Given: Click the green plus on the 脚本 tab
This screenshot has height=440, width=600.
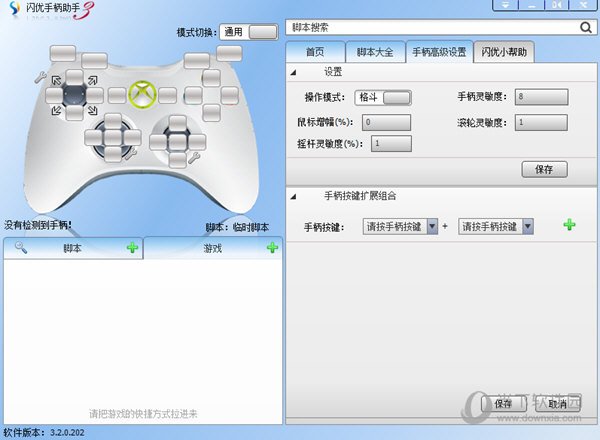Looking at the screenshot, I should [x=132, y=248].
